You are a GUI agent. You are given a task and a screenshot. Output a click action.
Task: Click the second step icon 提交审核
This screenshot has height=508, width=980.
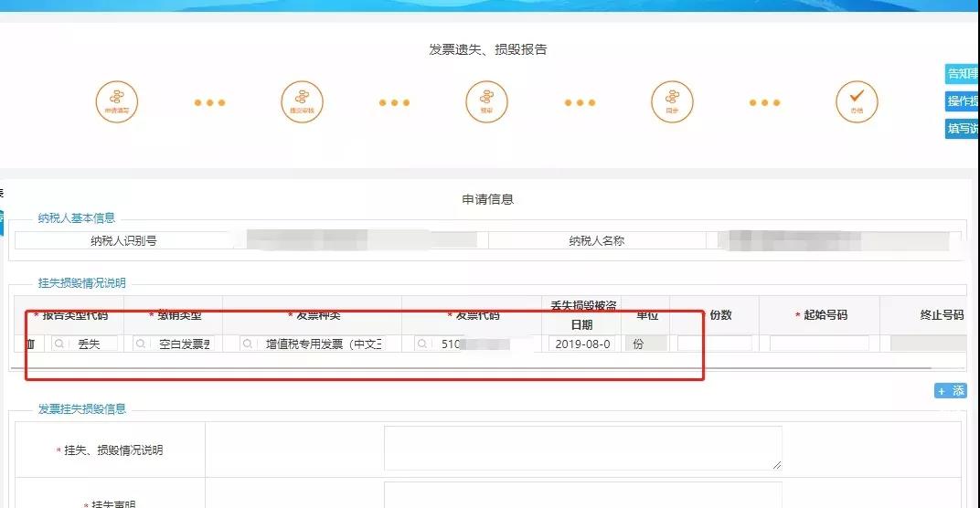click(302, 101)
